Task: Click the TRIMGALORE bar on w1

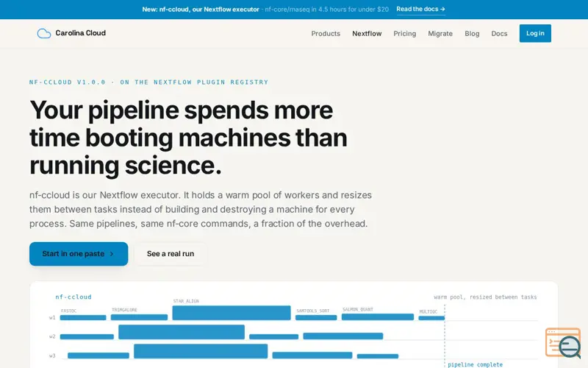Action: [139, 317]
